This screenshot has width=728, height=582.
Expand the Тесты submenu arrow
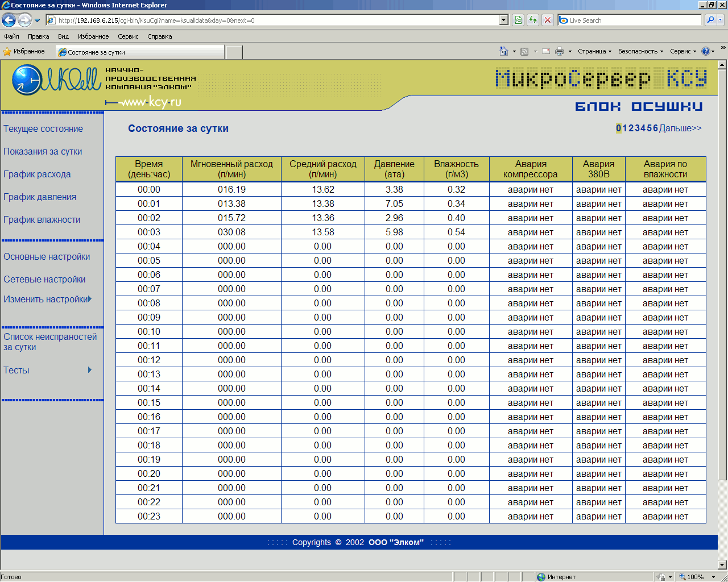click(90, 370)
